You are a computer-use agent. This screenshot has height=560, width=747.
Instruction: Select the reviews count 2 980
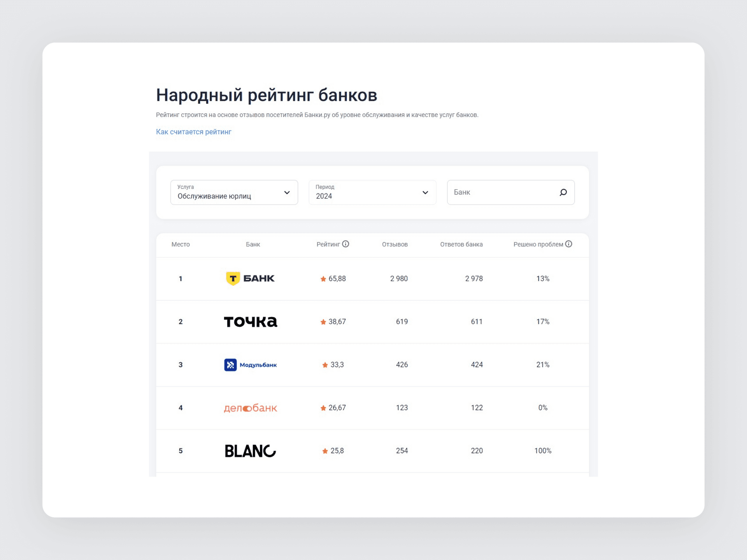pos(399,279)
